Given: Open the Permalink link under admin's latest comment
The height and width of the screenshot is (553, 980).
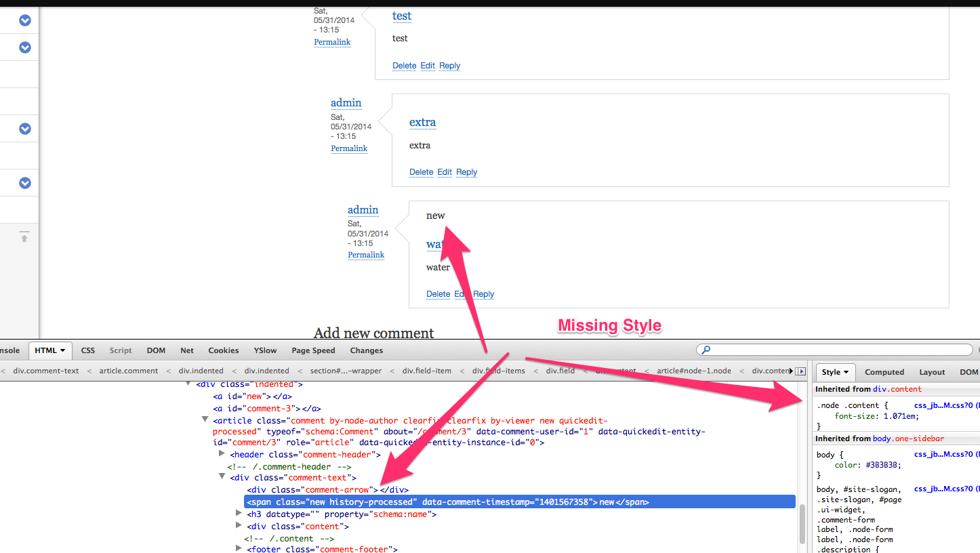Looking at the screenshot, I should [366, 254].
